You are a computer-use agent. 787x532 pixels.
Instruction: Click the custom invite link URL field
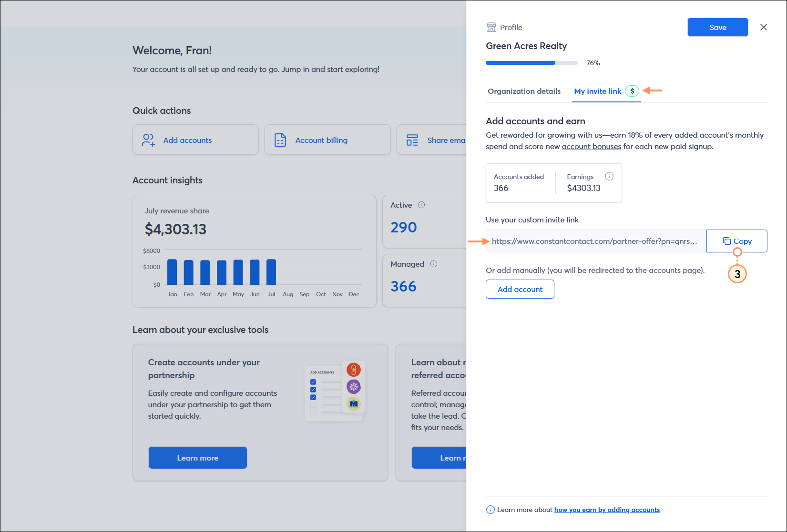[595, 241]
